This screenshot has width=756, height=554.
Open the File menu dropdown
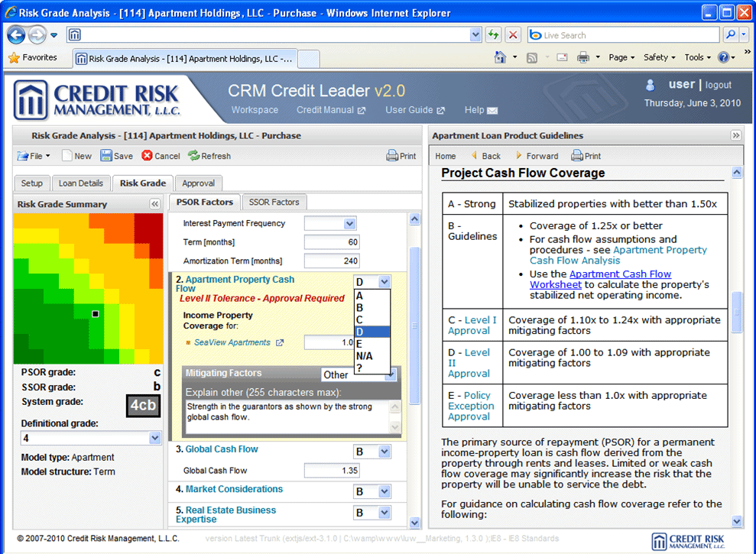34,156
